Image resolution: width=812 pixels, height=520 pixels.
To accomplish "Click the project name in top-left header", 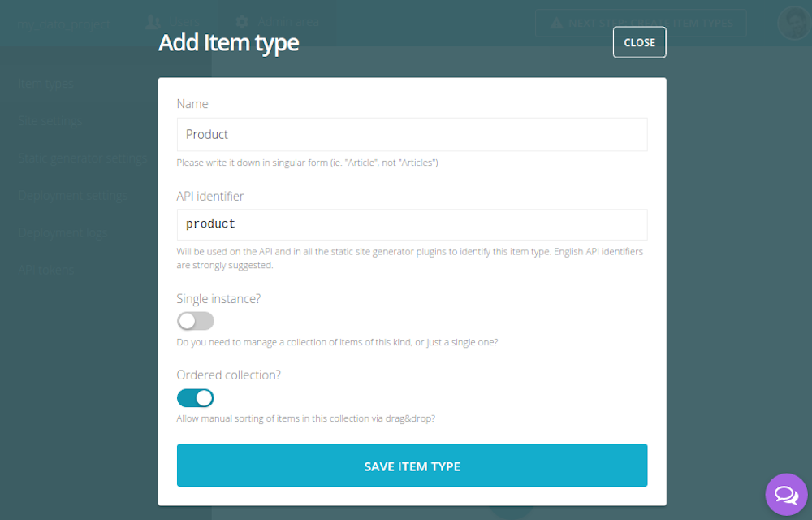I will point(65,23).
